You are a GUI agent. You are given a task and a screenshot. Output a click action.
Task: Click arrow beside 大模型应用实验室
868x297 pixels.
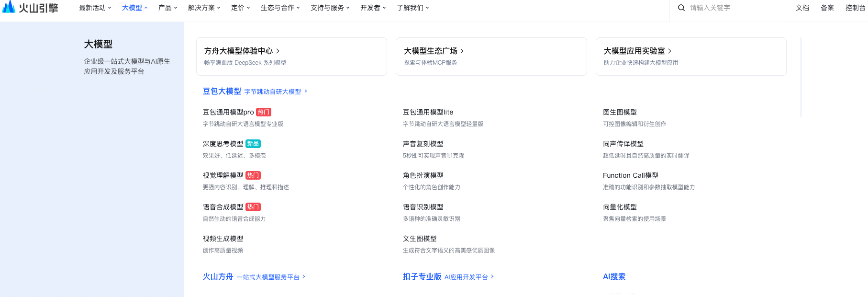670,51
